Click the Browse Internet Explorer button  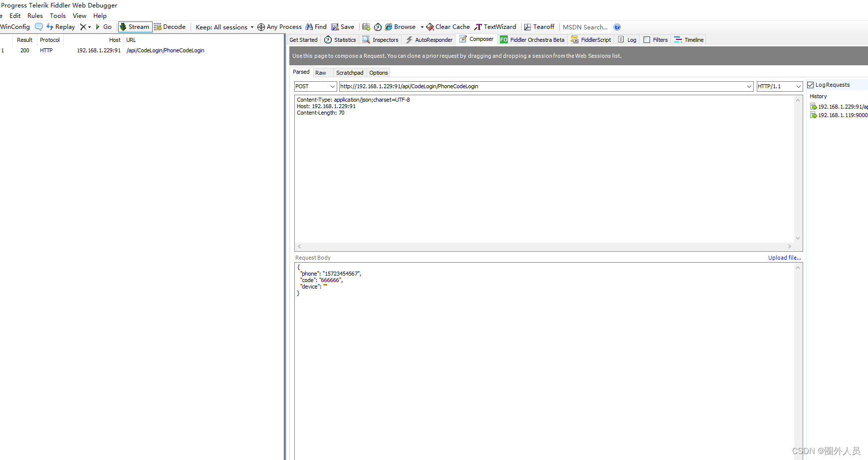click(400, 27)
